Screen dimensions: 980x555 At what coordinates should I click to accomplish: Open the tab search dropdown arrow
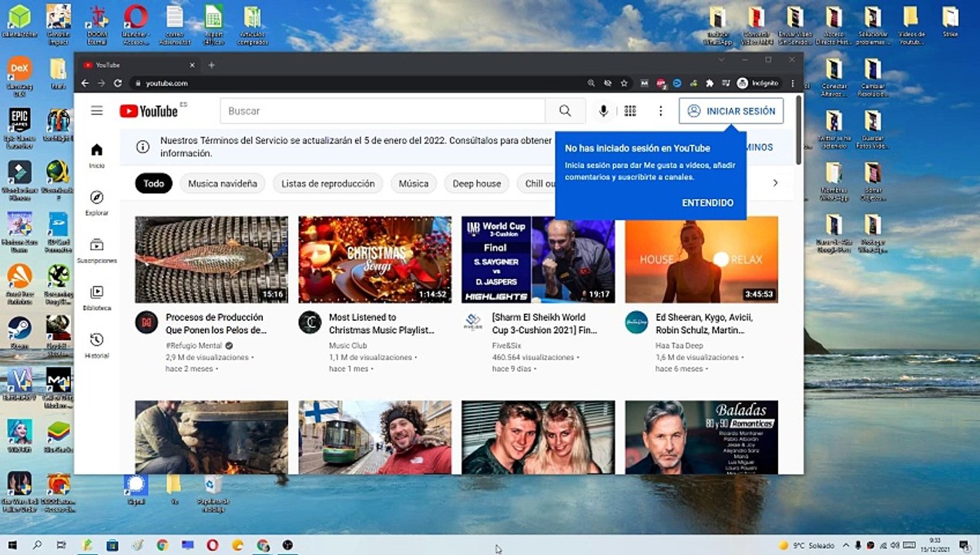pos(721,59)
